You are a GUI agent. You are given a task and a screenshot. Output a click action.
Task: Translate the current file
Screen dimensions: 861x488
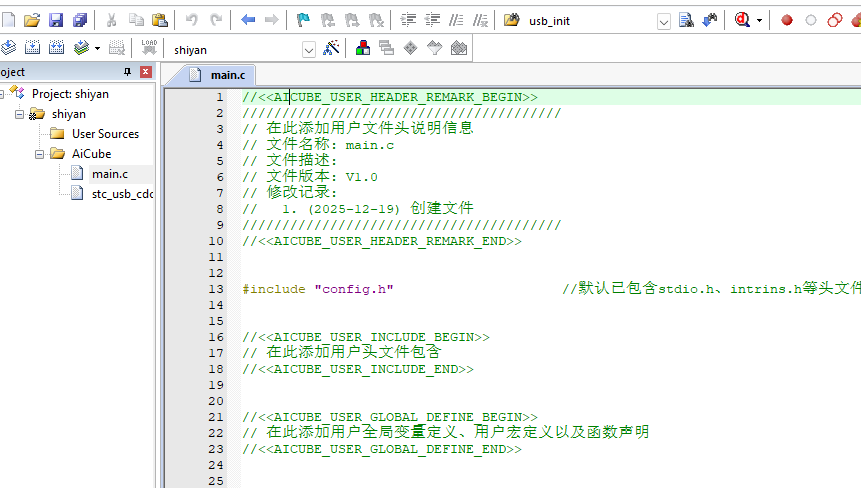[x=8, y=48]
